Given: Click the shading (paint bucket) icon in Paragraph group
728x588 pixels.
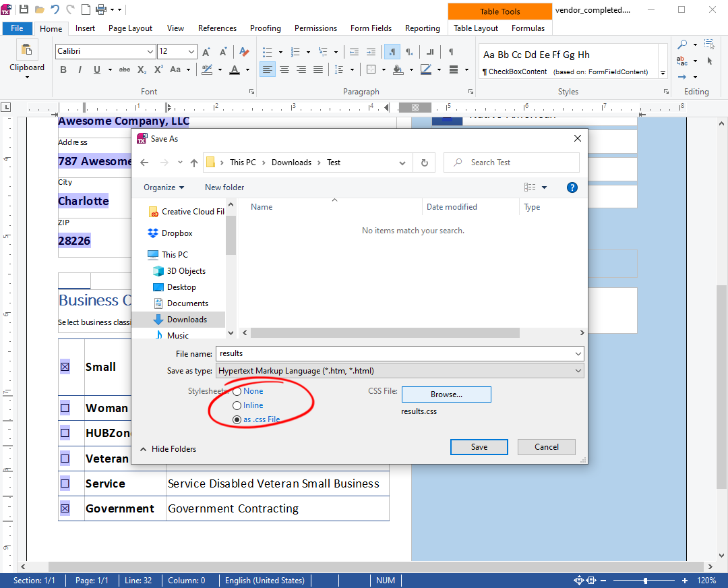Looking at the screenshot, I should pyautogui.click(x=397, y=69).
